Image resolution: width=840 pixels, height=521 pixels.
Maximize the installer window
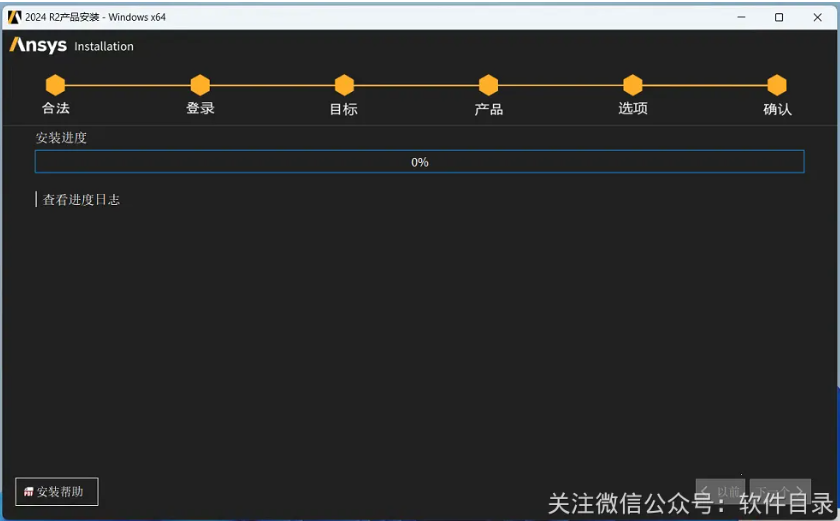[779, 17]
